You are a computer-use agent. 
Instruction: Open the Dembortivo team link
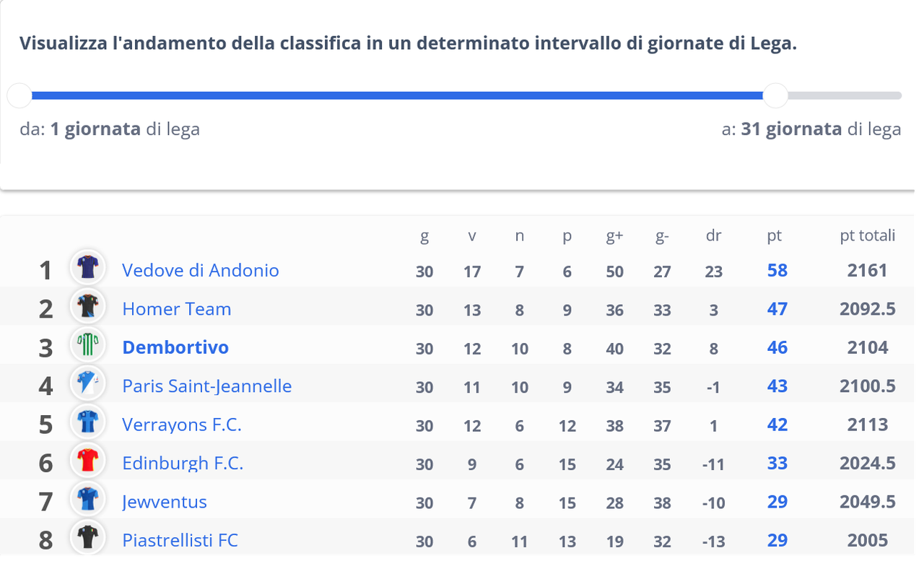point(175,347)
